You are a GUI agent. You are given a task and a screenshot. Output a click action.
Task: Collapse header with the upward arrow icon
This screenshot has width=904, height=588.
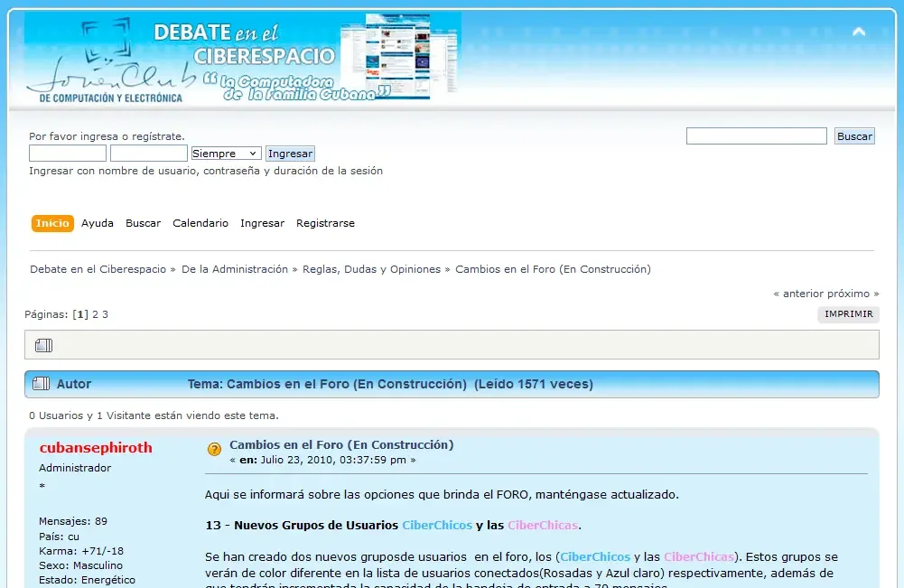coord(859,32)
